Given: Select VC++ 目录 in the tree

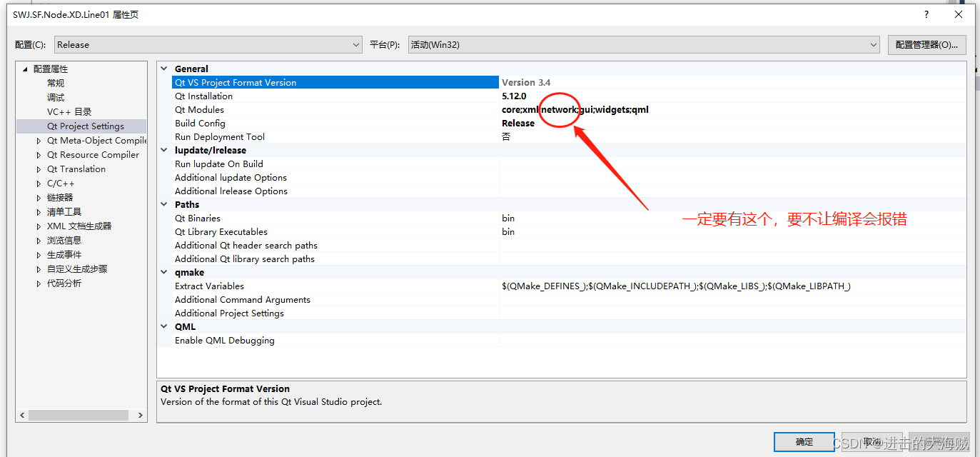Looking at the screenshot, I should tap(69, 112).
